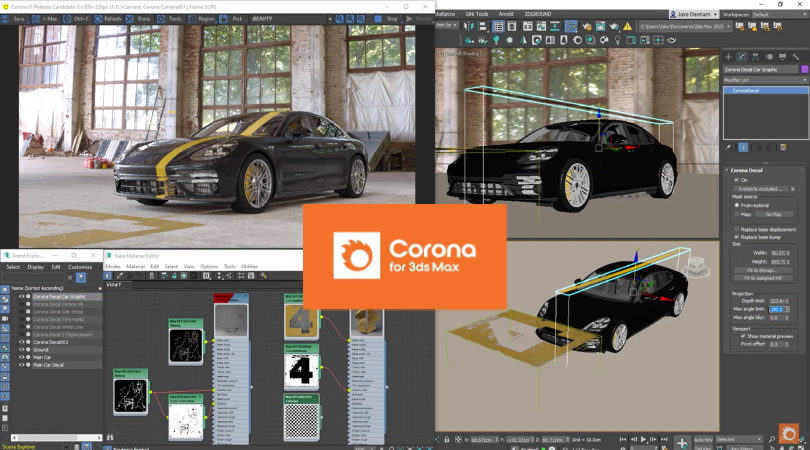Image resolution: width=810 pixels, height=450 pixels.
Task: Open the Jake Denham account dropdown
Action: click(694, 14)
